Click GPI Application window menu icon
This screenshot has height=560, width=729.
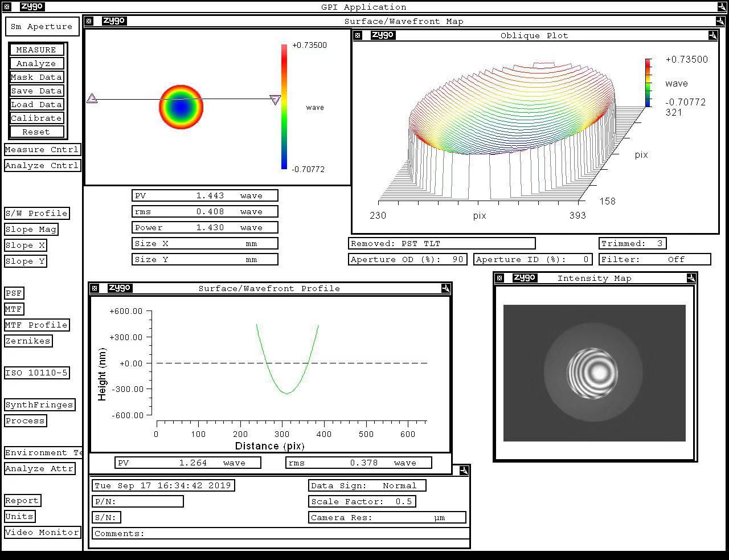[7, 7]
